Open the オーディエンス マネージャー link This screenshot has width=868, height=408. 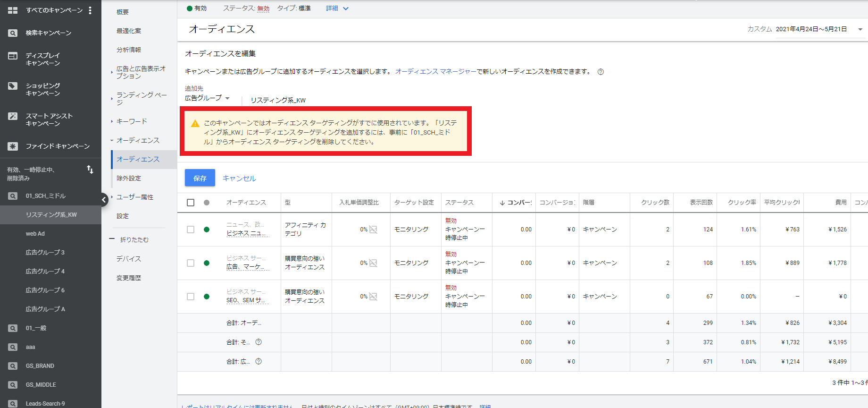[436, 71]
